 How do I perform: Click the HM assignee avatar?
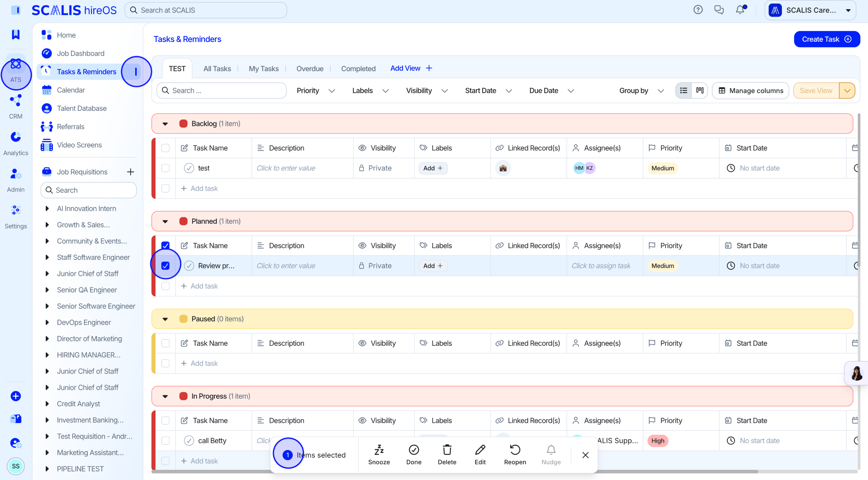pos(579,168)
